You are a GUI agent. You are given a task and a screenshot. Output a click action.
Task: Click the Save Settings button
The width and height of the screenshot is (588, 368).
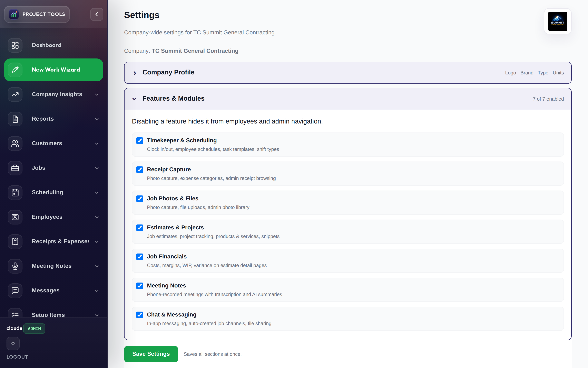151,354
